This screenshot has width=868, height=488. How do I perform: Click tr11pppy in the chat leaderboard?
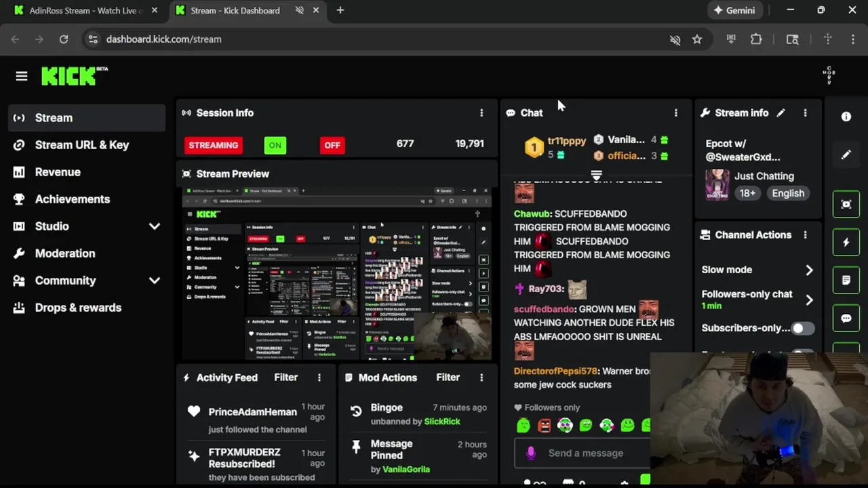566,141
